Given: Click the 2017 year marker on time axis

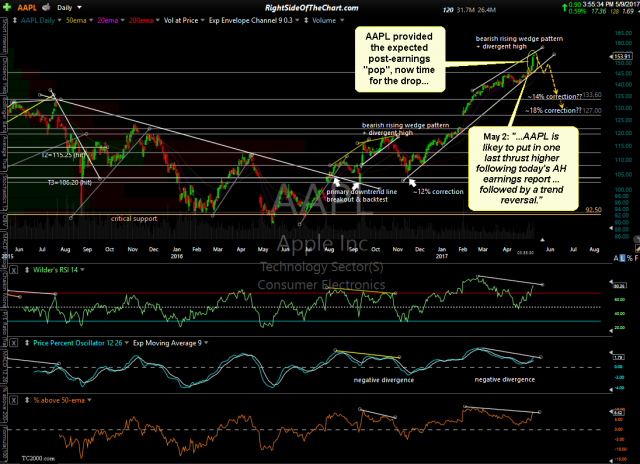Looking at the screenshot, I should pyautogui.click(x=442, y=256).
